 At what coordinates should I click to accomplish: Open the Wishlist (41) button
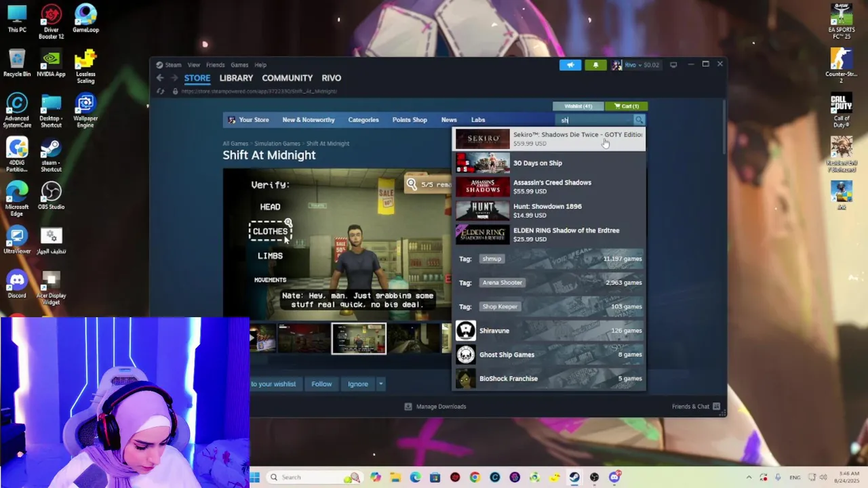578,106
